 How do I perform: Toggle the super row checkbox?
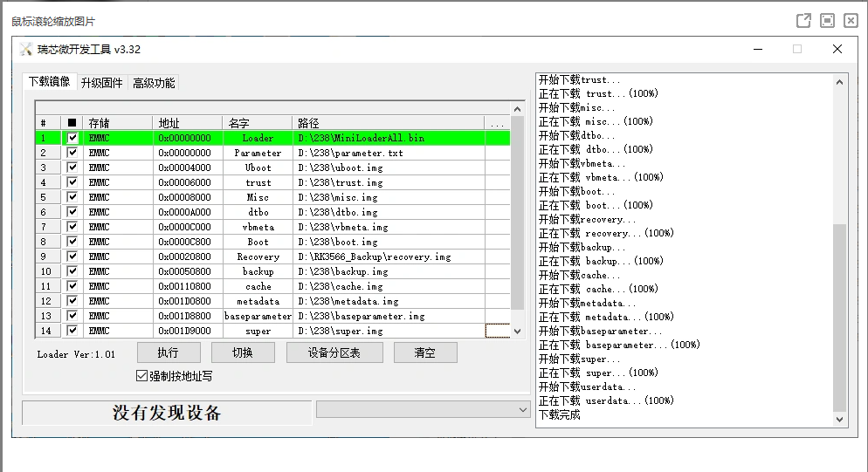[72, 331]
